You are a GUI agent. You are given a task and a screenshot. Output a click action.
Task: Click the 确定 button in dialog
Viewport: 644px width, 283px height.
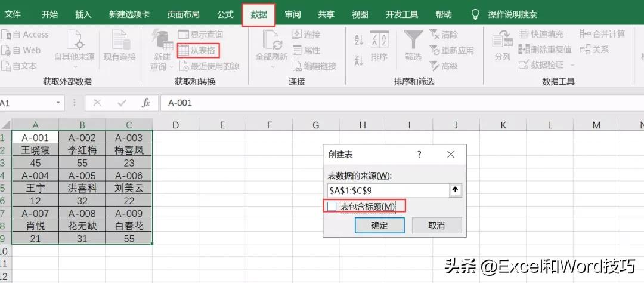[379, 226]
